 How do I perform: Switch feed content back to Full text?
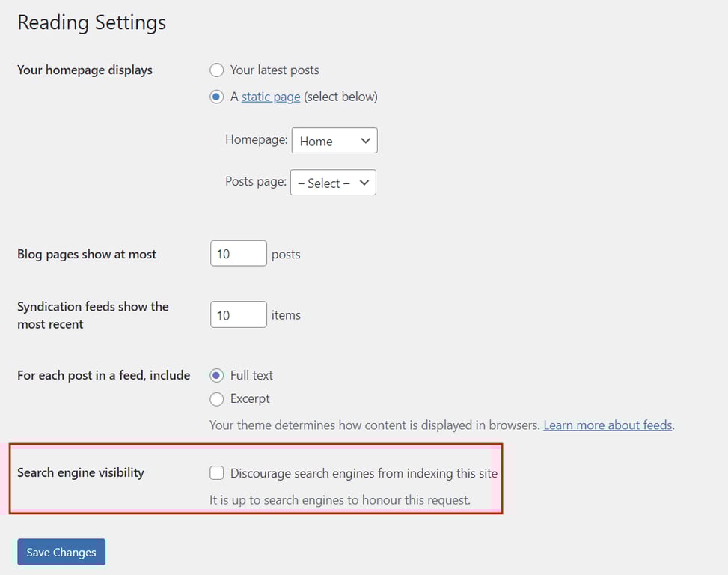[x=216, y=375]
